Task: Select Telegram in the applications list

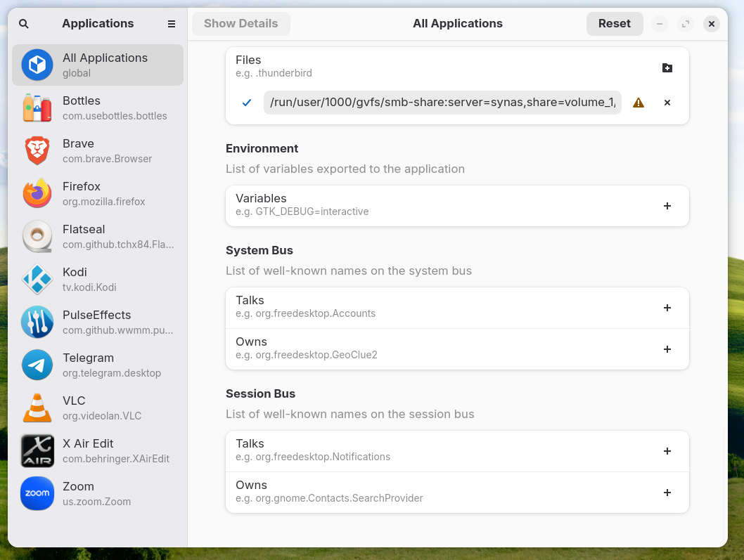Action: tap(98, 365)
